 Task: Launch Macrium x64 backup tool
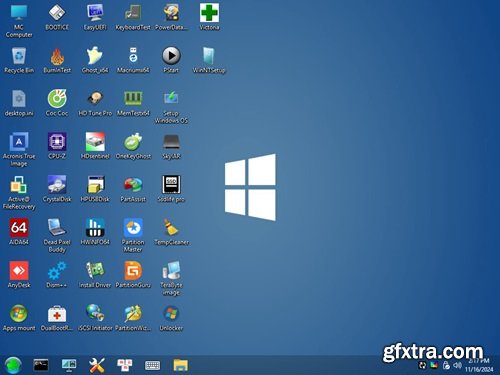[133, 60]
